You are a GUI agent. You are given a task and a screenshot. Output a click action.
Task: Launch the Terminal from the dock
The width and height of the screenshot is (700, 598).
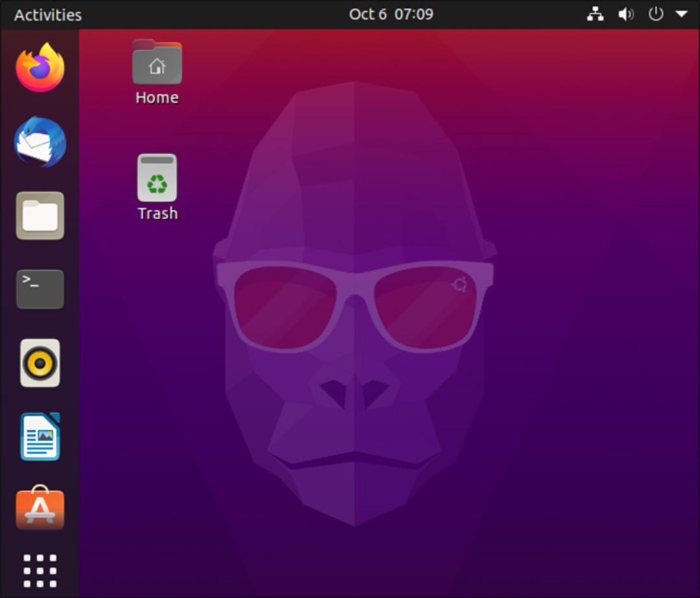coord(40,289)
